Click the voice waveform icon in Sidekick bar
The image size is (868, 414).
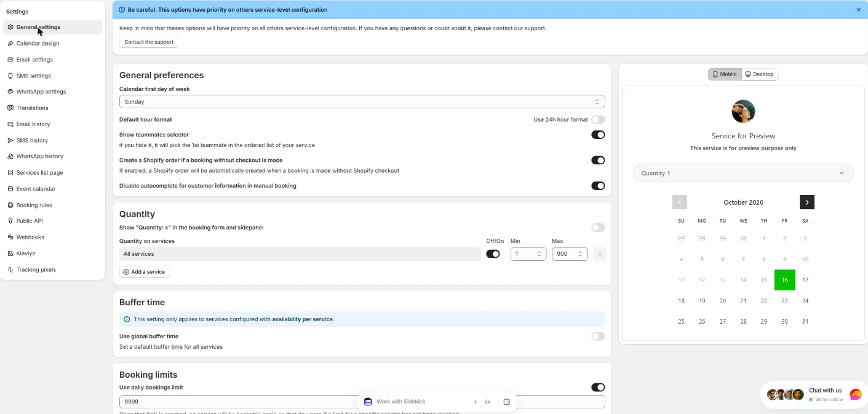click(488, 402)
